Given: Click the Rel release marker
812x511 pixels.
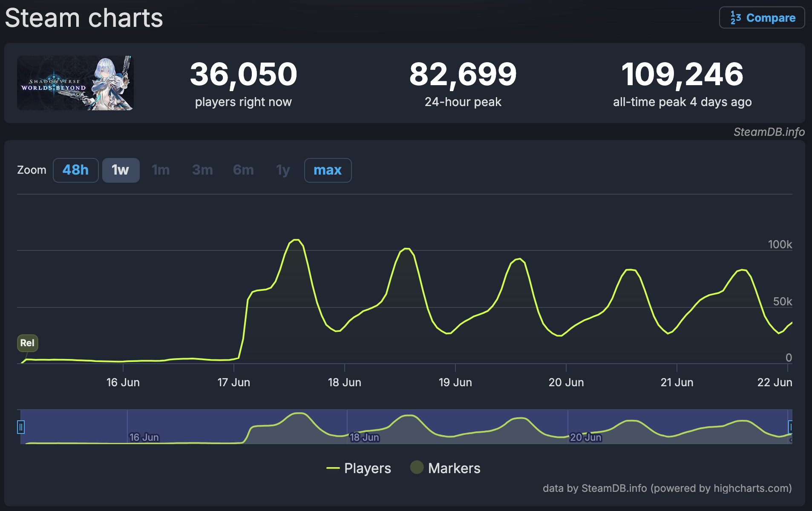Looking at the screenshot, I should (27, 343).
